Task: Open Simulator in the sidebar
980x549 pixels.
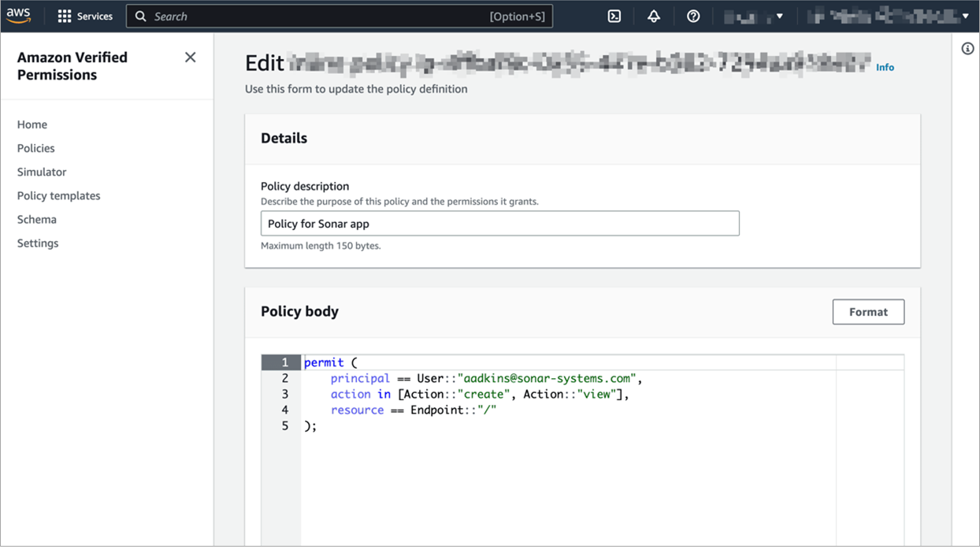Action: [x=42, y=172]
